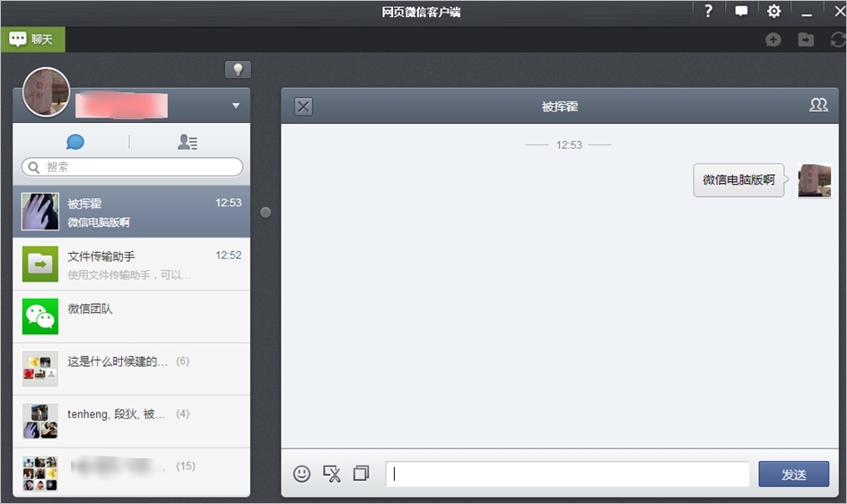Click the 12:53 timestamp in conversation
Viewport: 847px width, 504px height.
569,144
